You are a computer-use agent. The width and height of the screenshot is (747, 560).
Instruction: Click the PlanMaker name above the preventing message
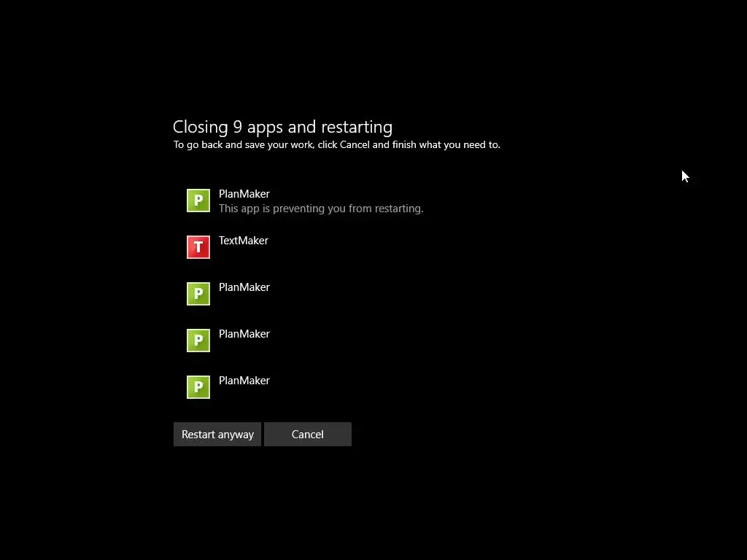[244, 194]
